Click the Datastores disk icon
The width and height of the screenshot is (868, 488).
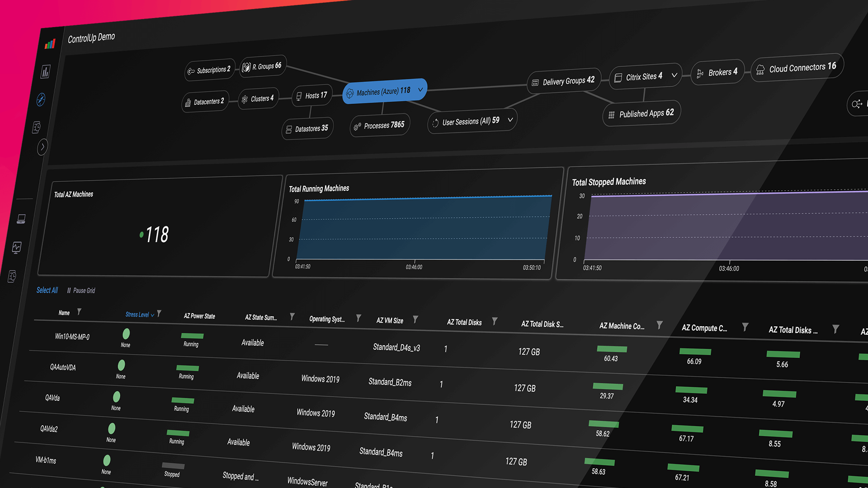[289, 130]
